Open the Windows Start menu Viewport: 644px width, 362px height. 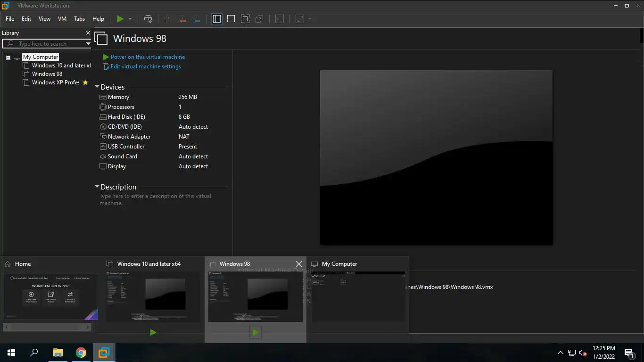tap(11, 353)
